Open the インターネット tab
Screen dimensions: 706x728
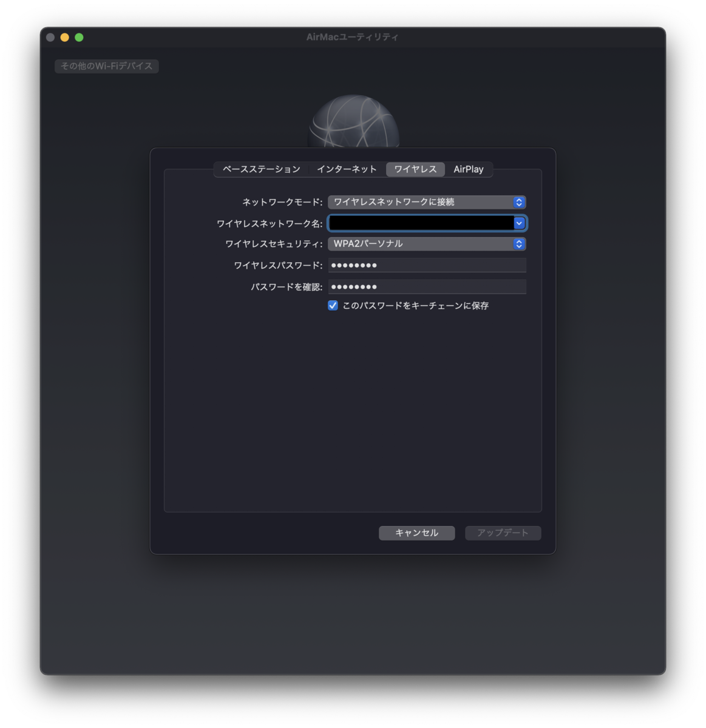click(x=347, y=169)
